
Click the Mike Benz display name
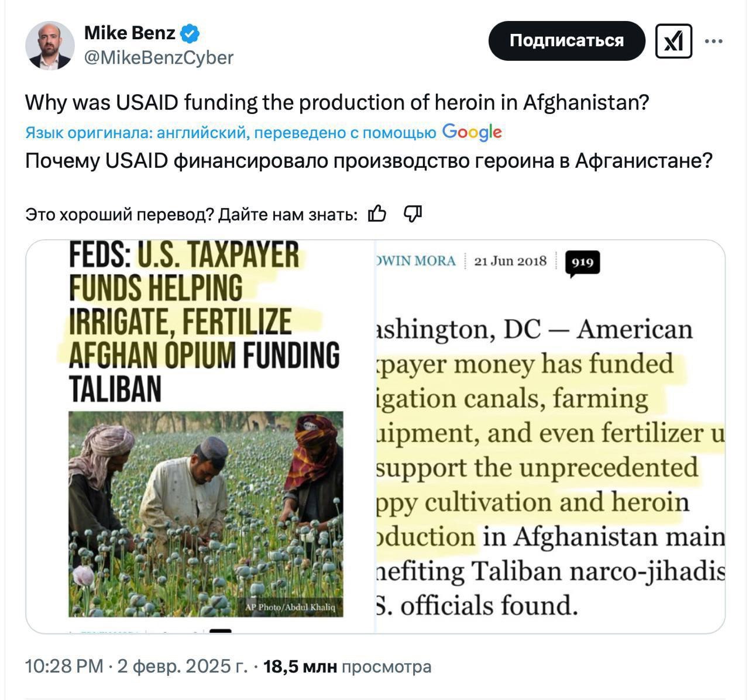[130, 33]
